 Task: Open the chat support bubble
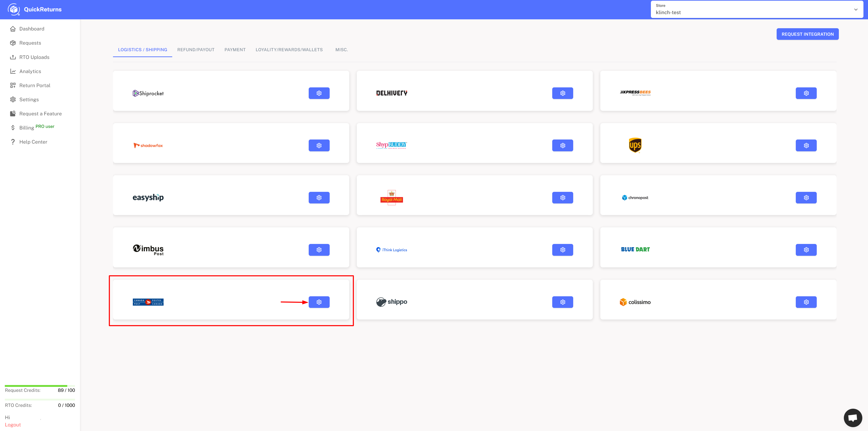click(x=853, y=418)
